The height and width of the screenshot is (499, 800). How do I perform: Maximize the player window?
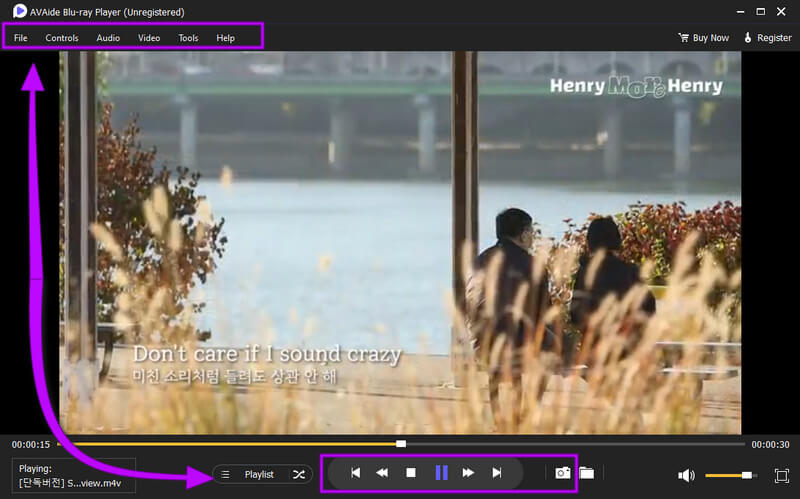pos(761,12)
